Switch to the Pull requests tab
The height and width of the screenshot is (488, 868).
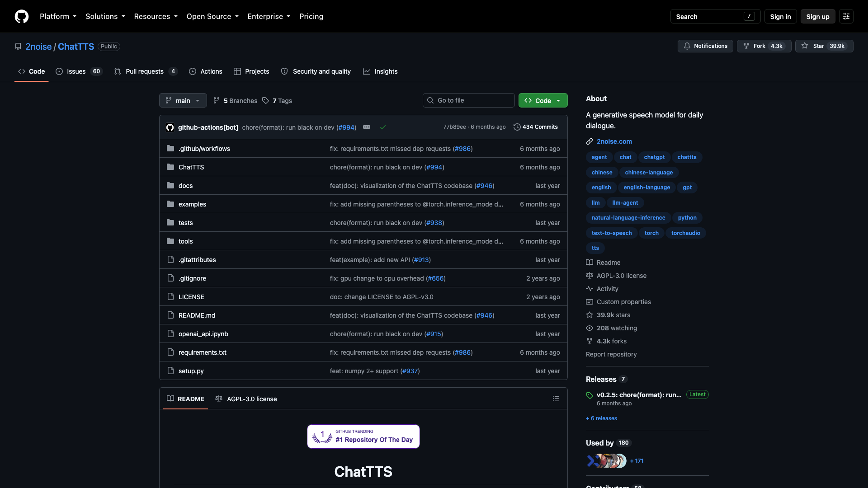[x=146, y=71]
